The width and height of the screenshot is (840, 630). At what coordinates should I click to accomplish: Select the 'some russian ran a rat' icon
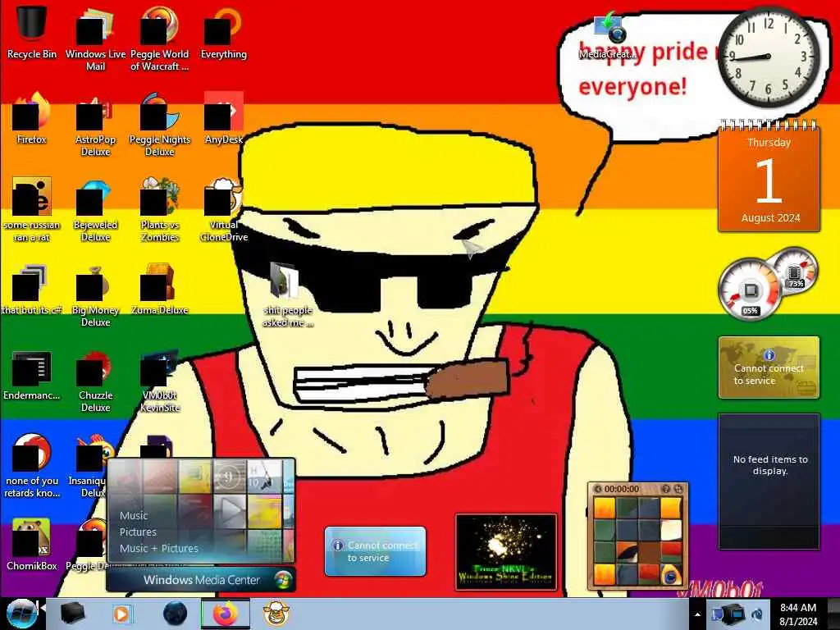[32, 209]
